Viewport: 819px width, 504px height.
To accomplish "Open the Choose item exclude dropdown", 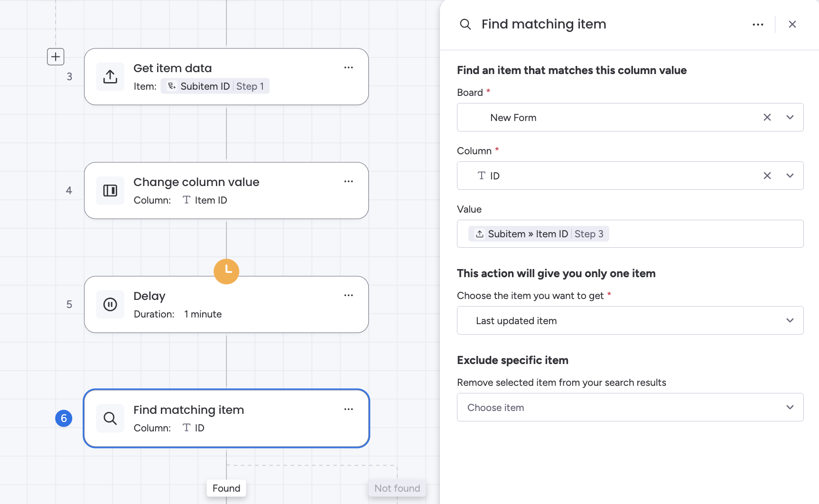I will pos(630,407).
